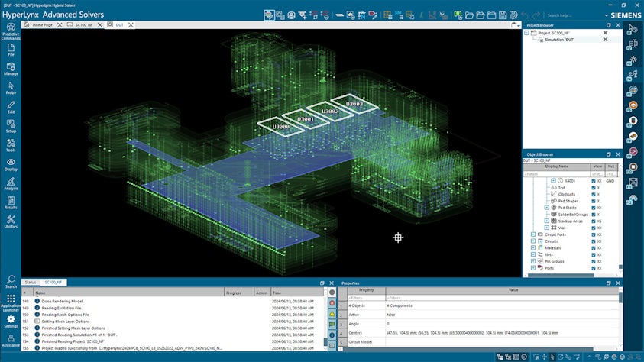Open the Analysis sidebar panel
Image resolution: width=644 pixels, height=362 pixels.
11,184
